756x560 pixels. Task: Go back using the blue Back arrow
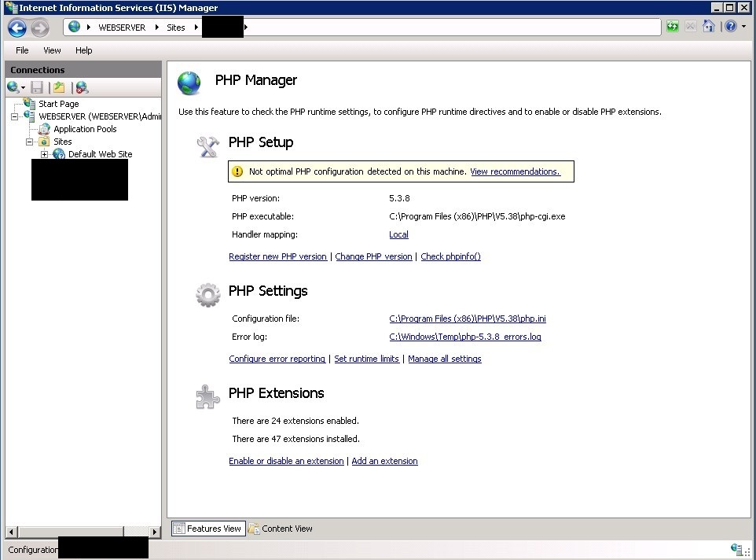point(17,28)
